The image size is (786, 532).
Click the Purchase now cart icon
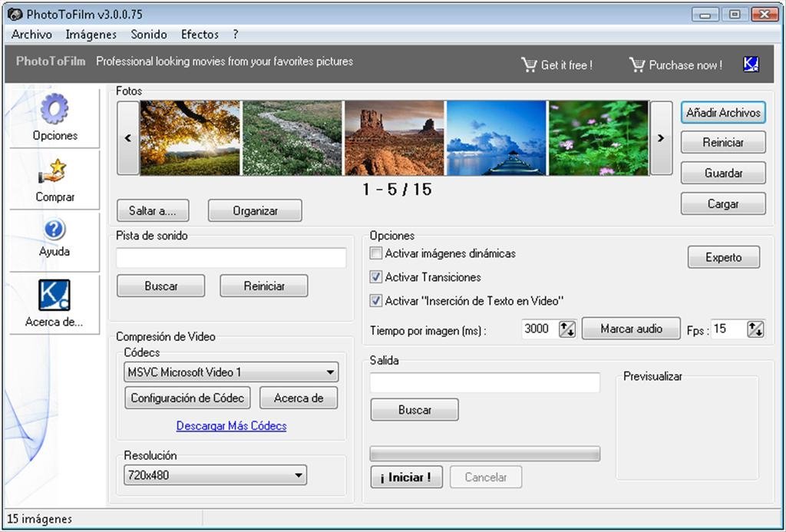(636, 65)
